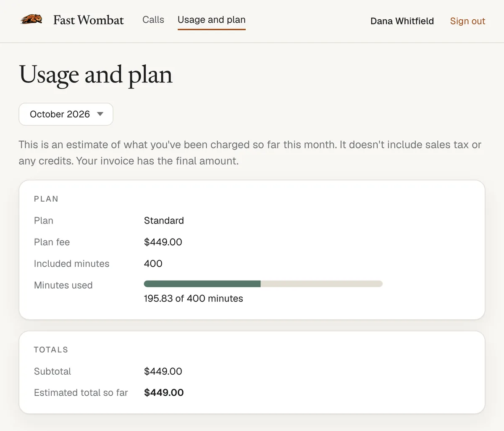
Task: Select the Usage and plan tab
Action: [x=212, y=20]
